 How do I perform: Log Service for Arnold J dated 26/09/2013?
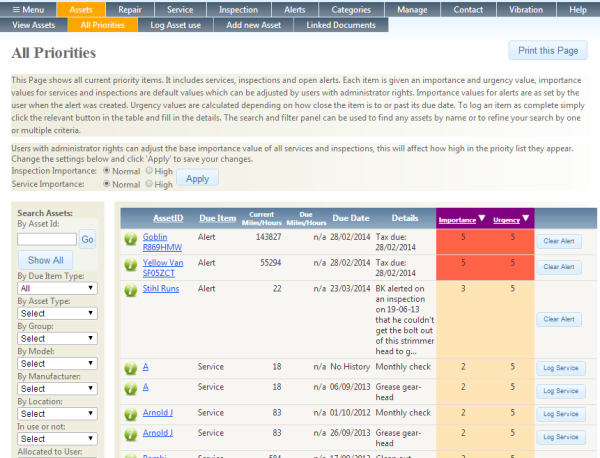pos(561,437)
